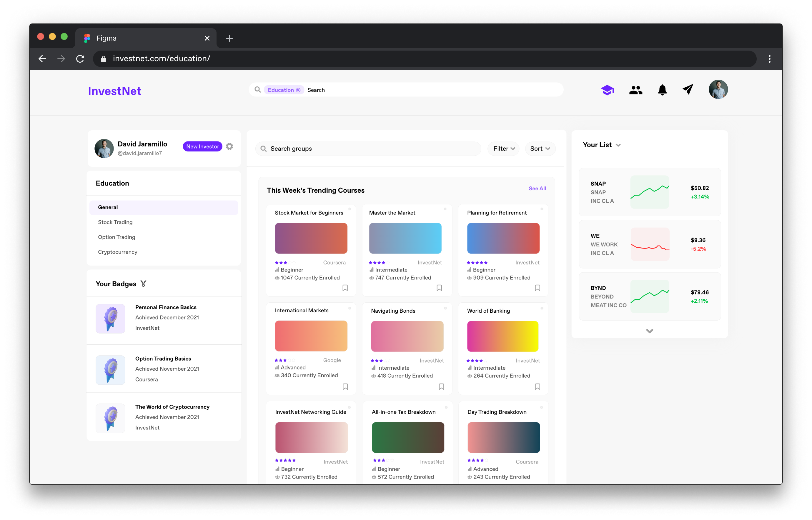This screenshot has width=812, height=520.
Task: Click the Day Trading Breakdown title
Action: [x=497, y=412]
